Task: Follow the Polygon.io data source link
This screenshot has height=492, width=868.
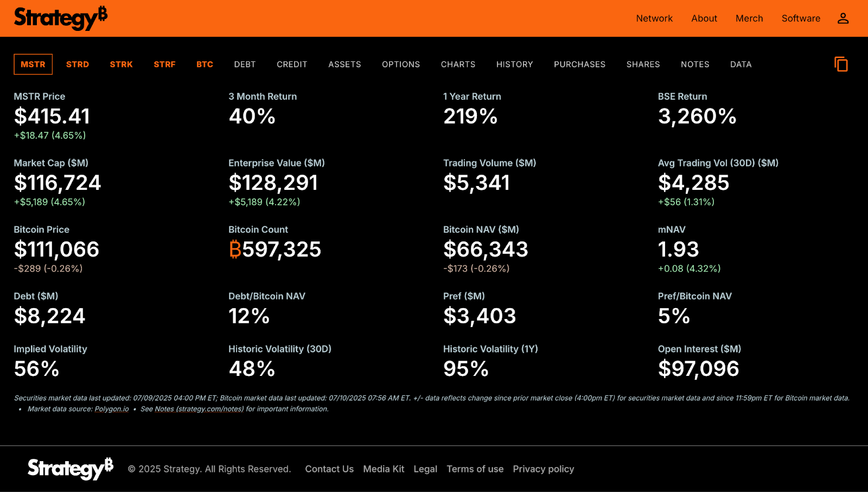Action: [112, 409]
